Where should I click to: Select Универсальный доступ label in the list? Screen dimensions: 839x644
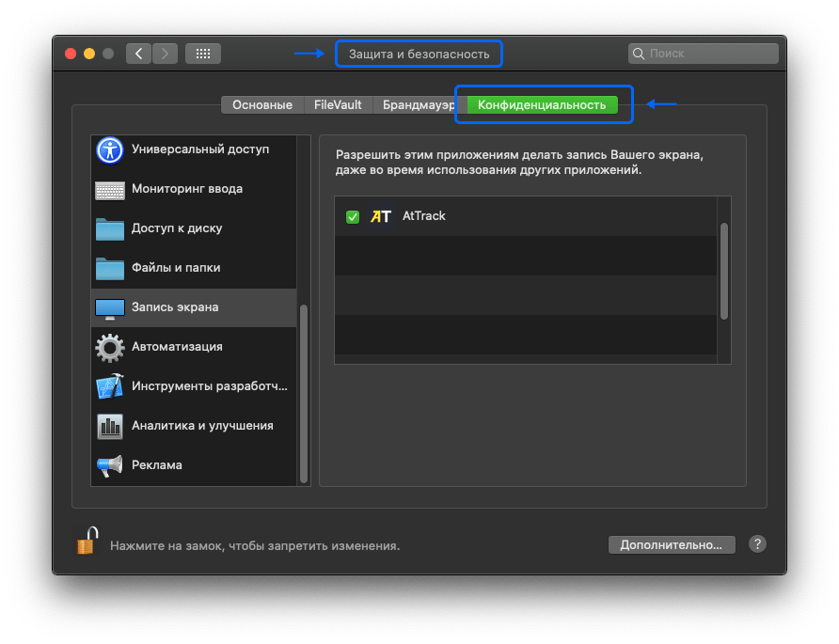(x=200, y=149)
